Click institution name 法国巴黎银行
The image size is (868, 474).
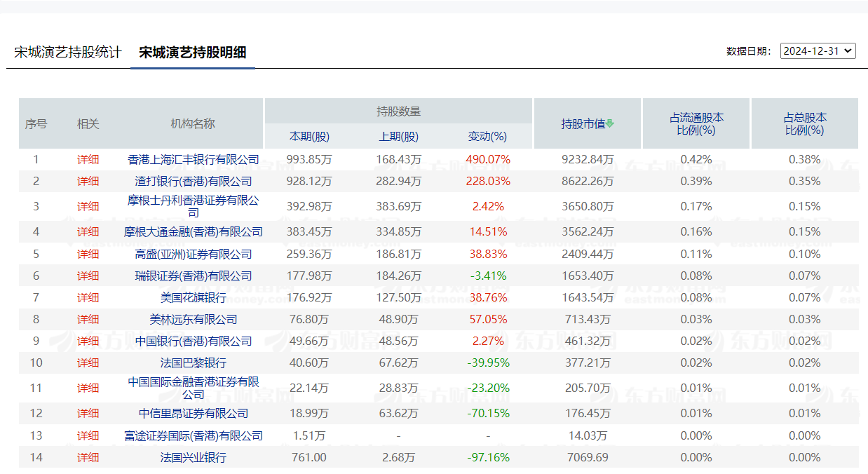tap(194, 363)
